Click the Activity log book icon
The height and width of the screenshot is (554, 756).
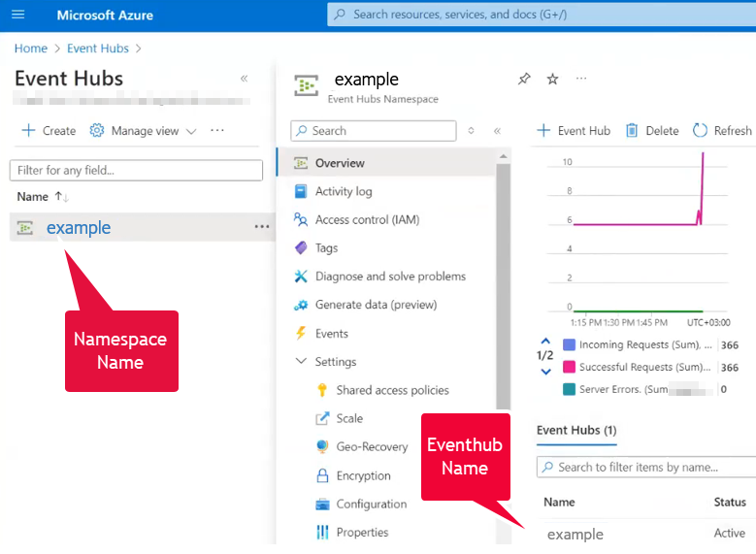coord(301,191)
